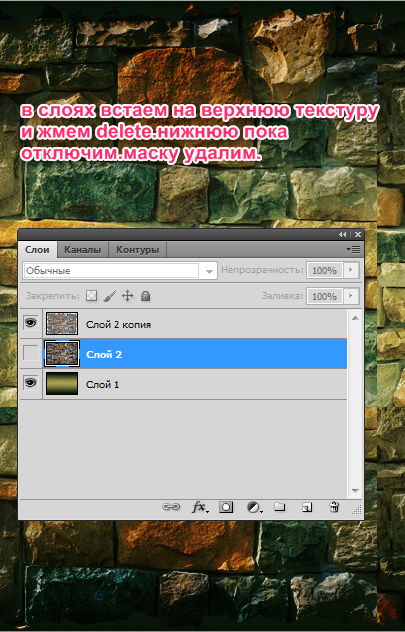Lock image pixels with the brush icon

(109, 296)
